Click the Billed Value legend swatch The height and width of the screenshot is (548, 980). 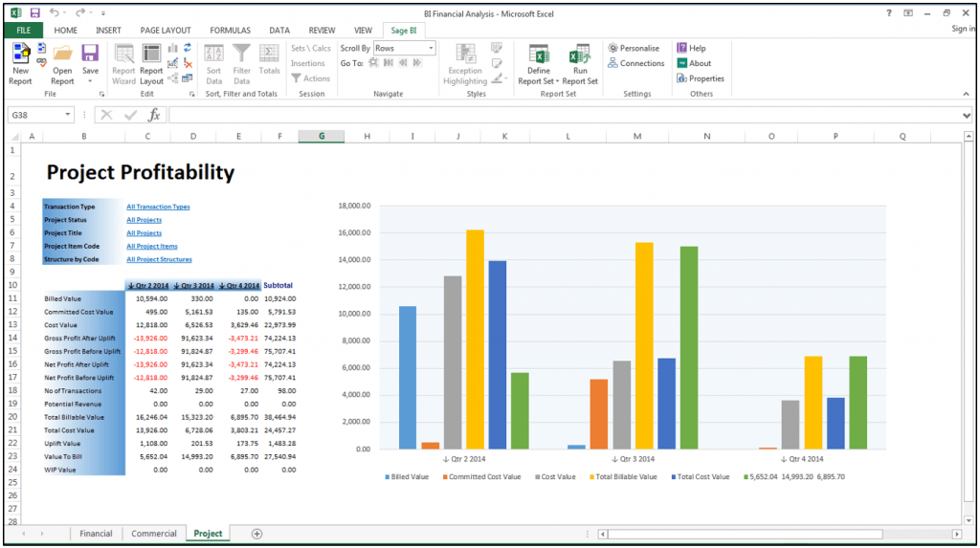[388, 477]
